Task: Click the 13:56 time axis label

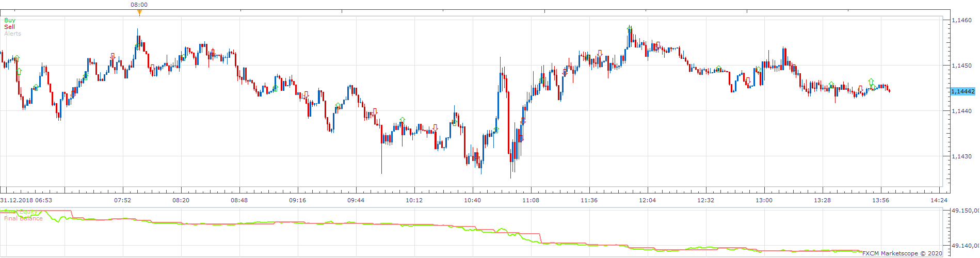Action: point(881,200)
